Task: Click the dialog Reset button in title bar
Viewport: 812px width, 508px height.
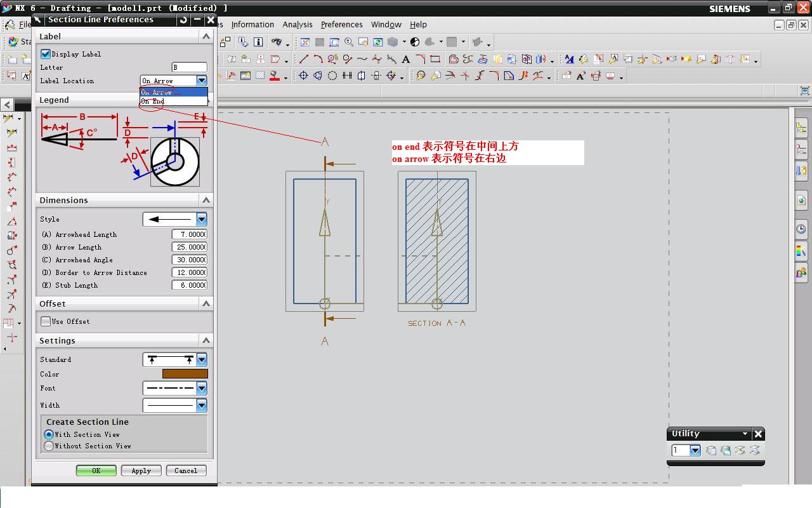Action: (x=183, y=20)
